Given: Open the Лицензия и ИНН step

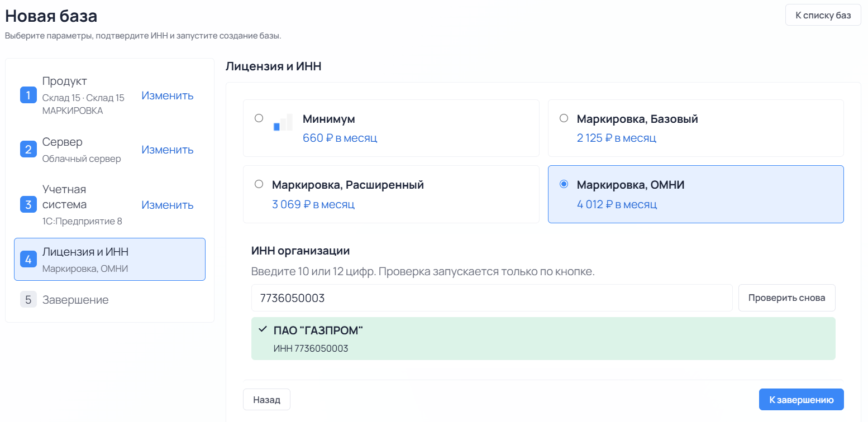Looking at the screenshot, I should coord(109,259).
